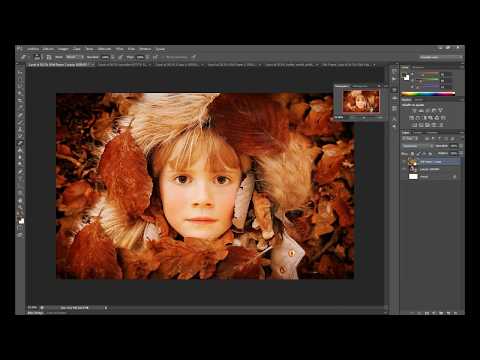Open the layer Fill arrow in Layers panel
This screenshot has height=360, width=480.
click(461, 153)
